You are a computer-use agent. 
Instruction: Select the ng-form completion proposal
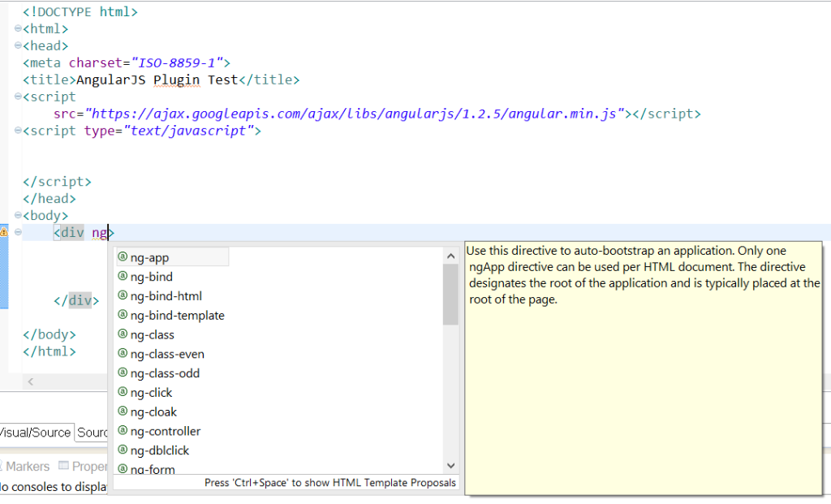[153, 469]
